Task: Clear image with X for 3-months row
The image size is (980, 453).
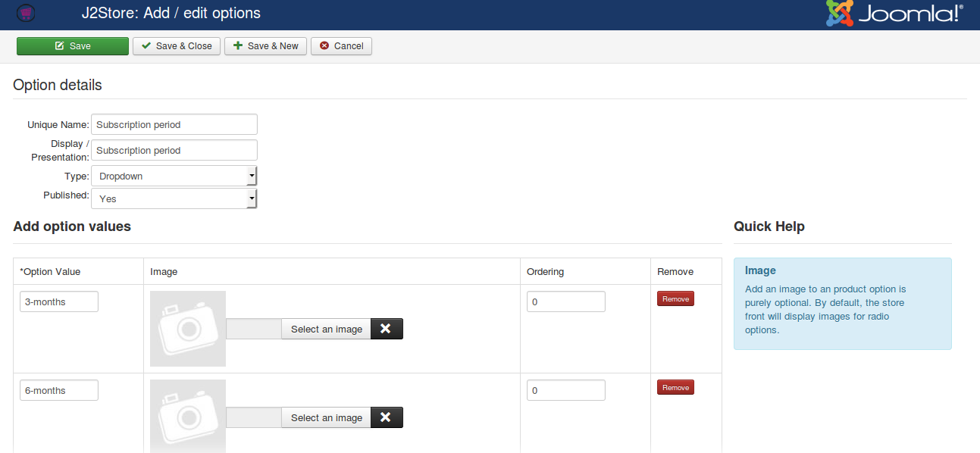Action: (x=386, y=329)
